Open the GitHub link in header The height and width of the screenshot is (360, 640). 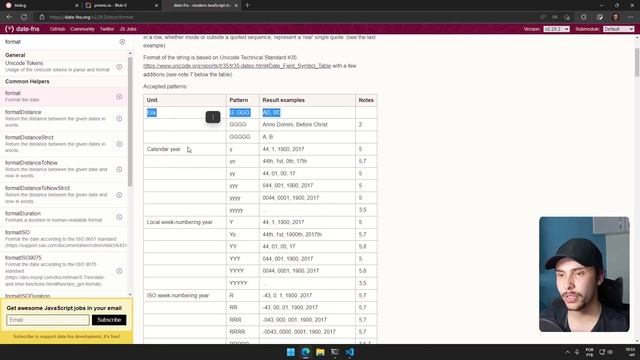click(57, 29)
